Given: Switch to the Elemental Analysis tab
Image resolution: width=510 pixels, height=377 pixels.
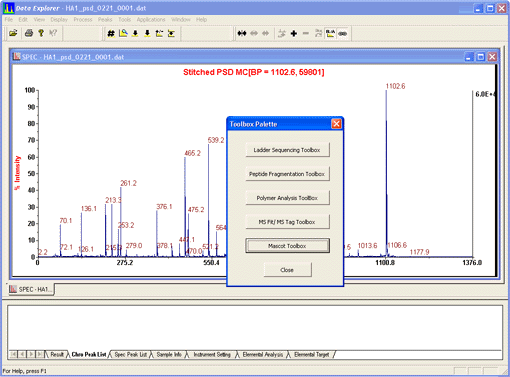Looking at the screenshot, I should click(x=263, y=354).
